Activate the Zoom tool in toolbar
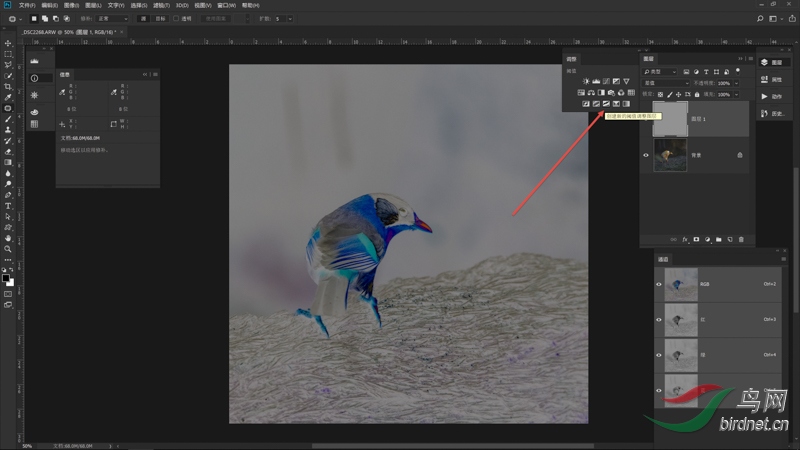Image resolution: width=800 pixels, height=450 pixels. 8,249
